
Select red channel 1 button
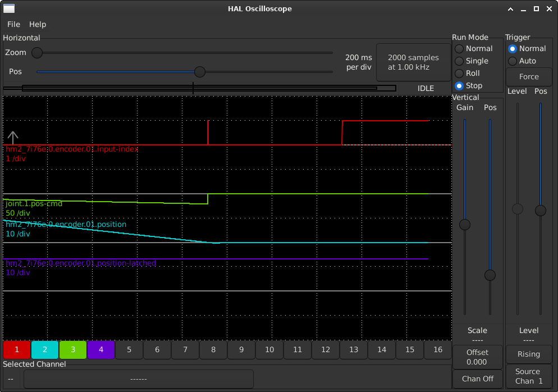(17, 350)
